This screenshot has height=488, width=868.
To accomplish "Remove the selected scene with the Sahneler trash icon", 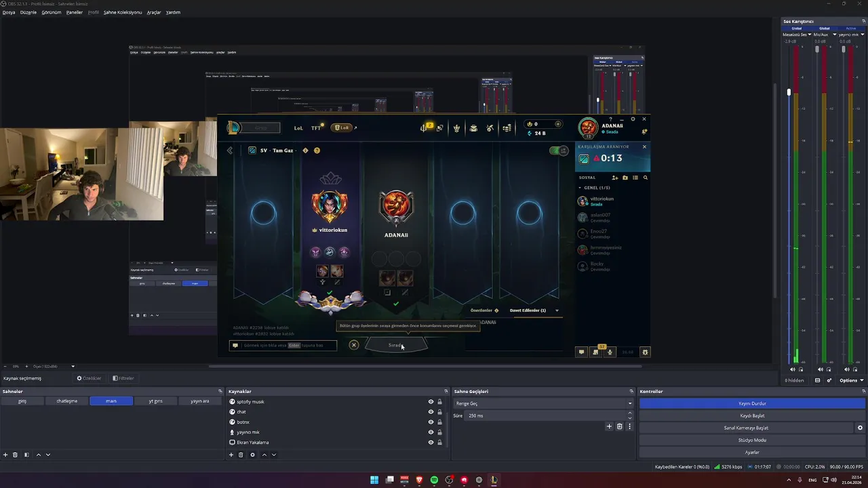I will (15, 455).
